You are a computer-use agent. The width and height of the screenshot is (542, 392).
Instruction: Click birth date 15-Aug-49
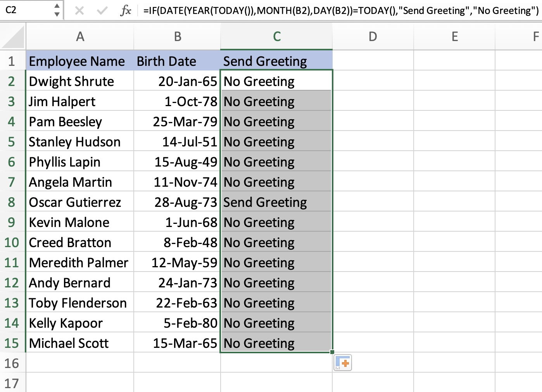177,162
